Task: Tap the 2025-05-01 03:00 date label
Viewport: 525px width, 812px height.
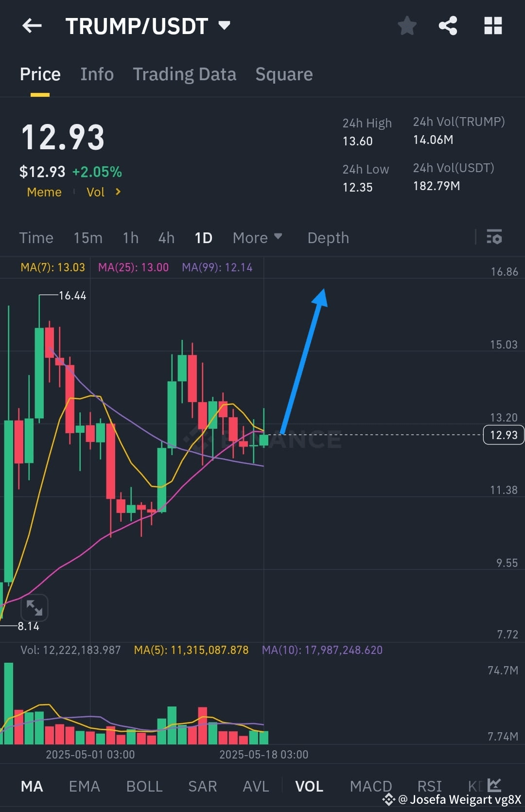Action: (90, 755)
